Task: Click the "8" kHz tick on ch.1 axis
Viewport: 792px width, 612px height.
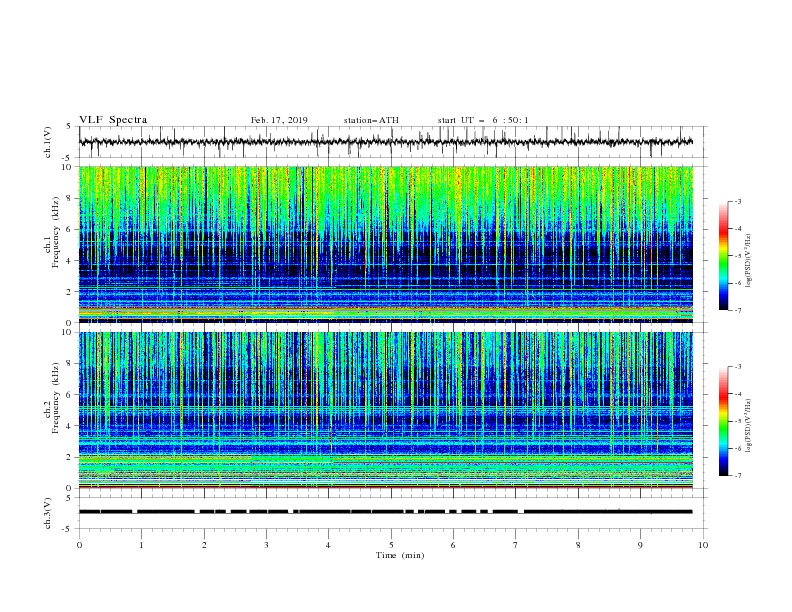Action: click(x=70, y=198)
